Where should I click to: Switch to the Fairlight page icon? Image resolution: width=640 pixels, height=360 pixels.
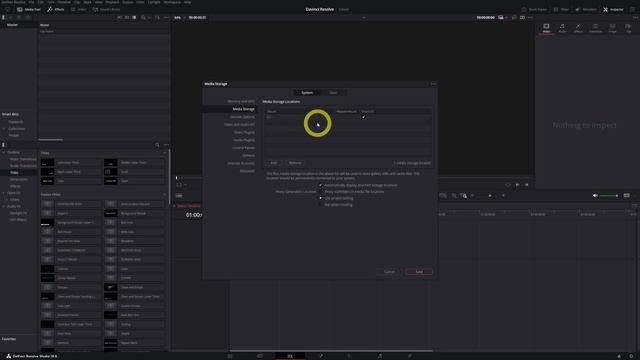380,356
